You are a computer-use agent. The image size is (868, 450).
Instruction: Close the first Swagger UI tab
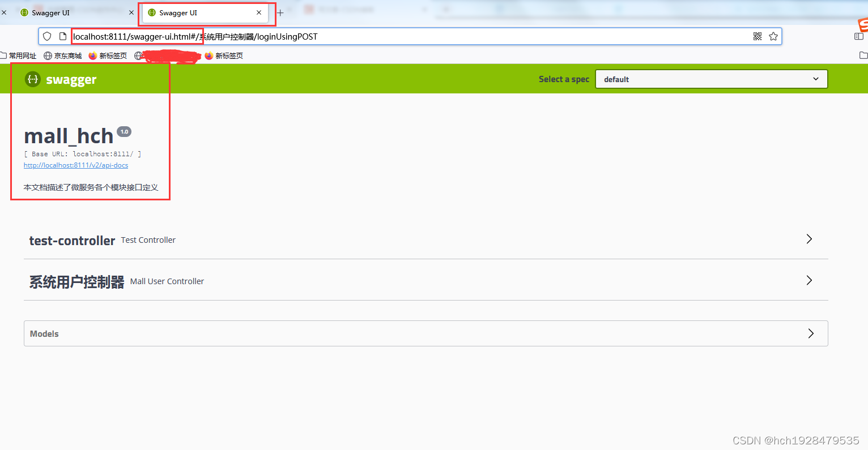click(131, 12)
